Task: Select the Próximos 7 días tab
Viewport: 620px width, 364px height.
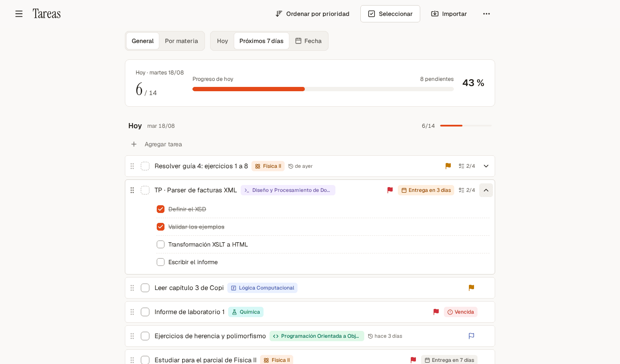Action: click(x=261, y=41)
